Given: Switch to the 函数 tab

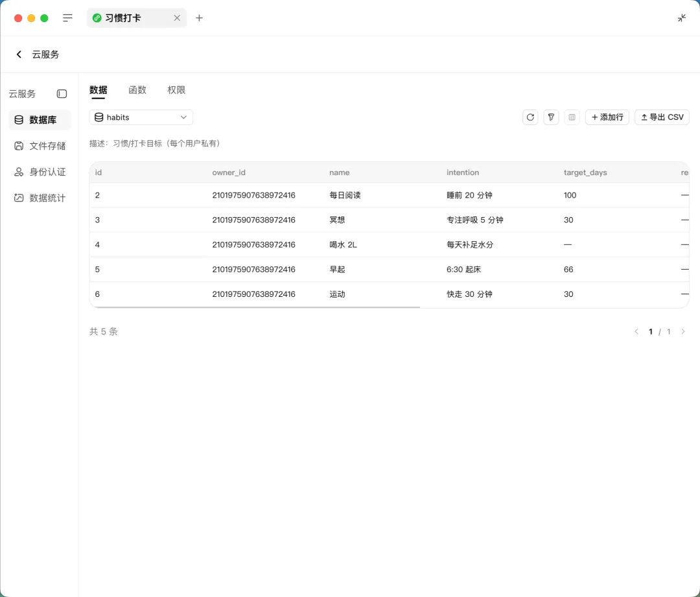Looking at the screenshot, I should tap(137, 89).
